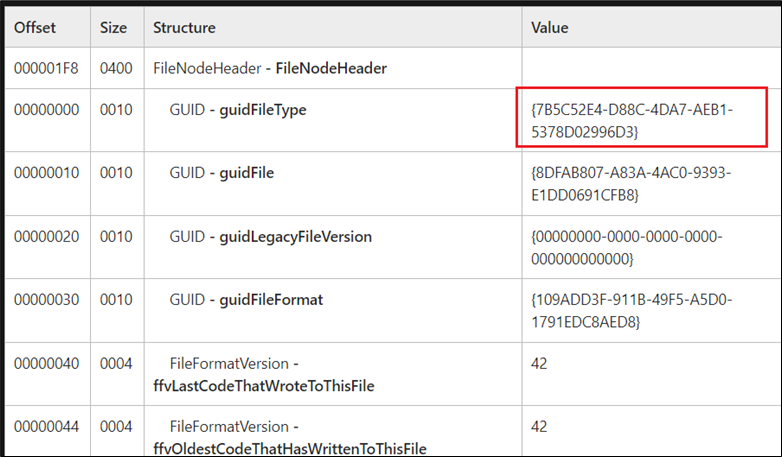
Task: Click the Offset column header
Action: tap(35, 28)
